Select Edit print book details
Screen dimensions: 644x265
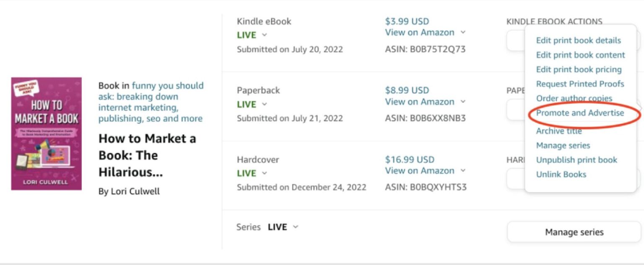pyautogui.click(x=579, y=40)
